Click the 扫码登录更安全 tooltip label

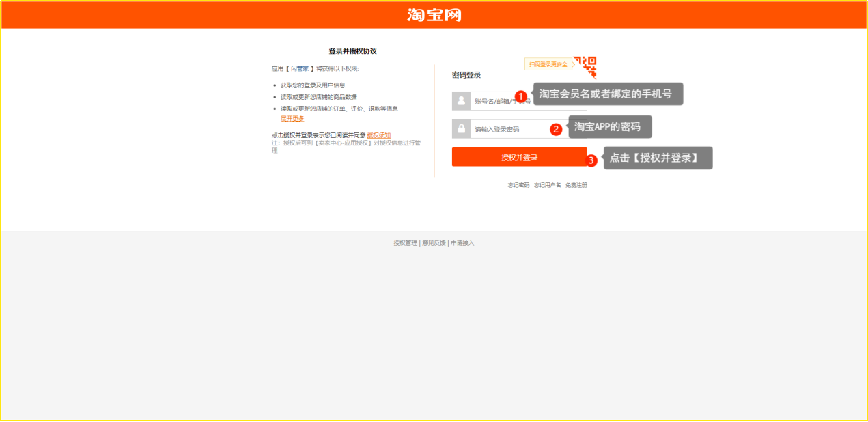click(548, 64)
